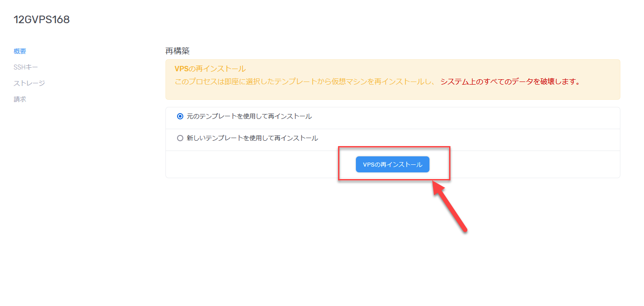Click the highlighted reinstall button area
Image resolution: width=644 pixels, height=306 pixels.
394,164
